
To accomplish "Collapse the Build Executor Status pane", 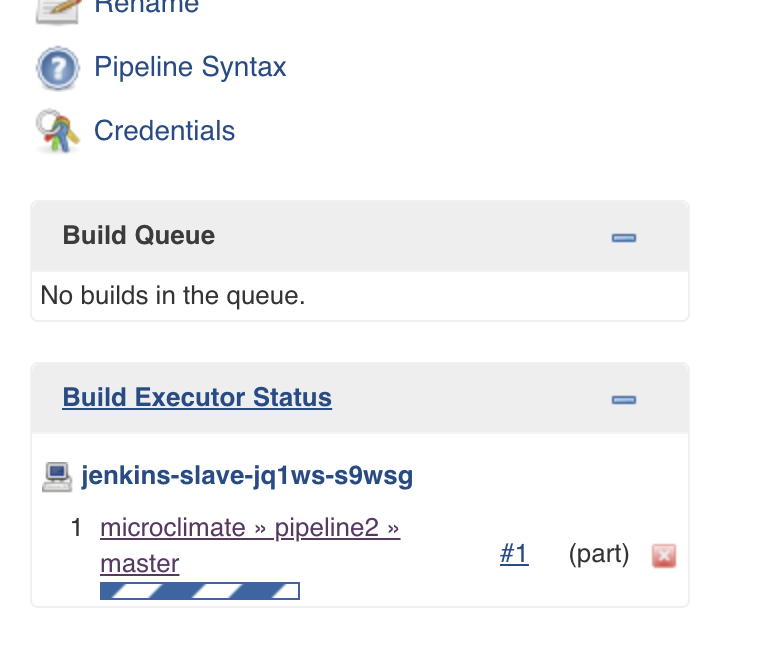I will (x=624, y=399).
